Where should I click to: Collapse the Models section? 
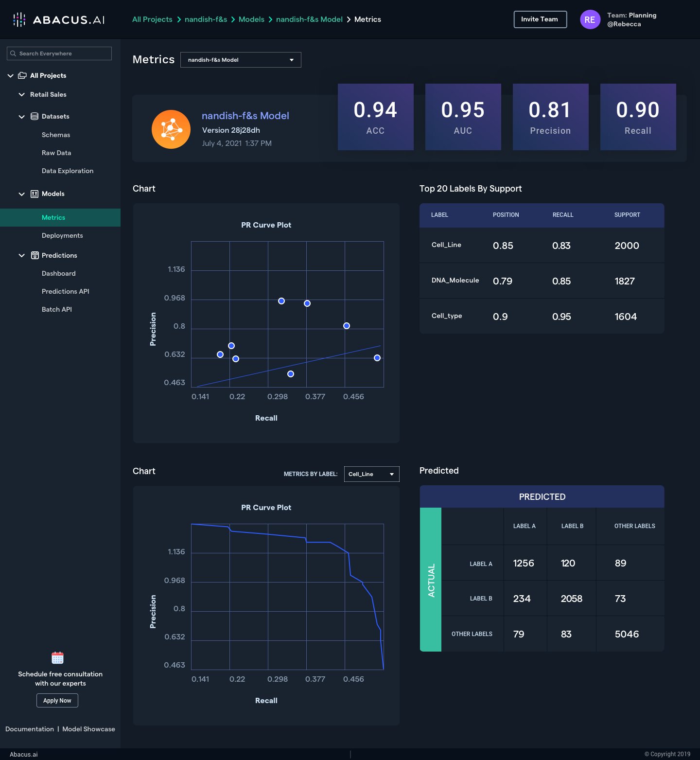[21, 194]
